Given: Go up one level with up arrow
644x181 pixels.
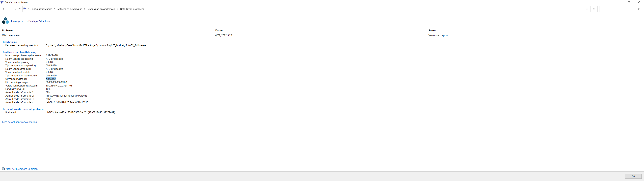Looking at the screenshot, I should [x=20, y=9].
